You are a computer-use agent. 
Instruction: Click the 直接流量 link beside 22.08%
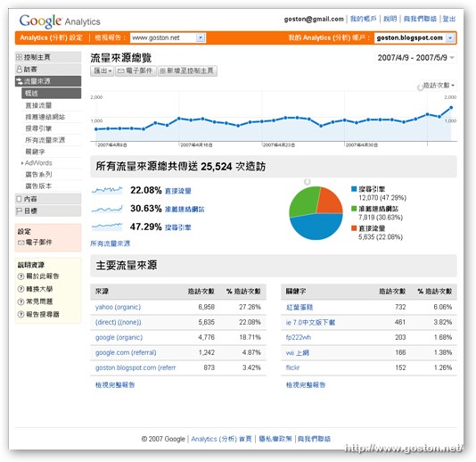pos(178,191)
